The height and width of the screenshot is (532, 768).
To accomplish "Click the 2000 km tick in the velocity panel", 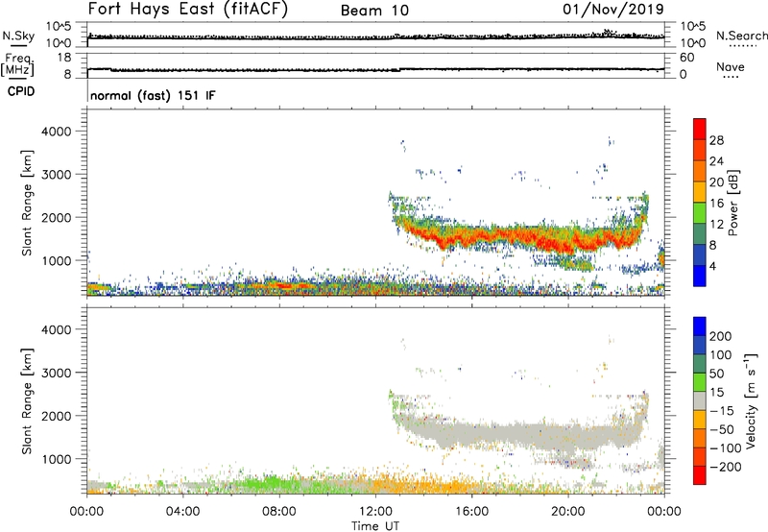I will 56,416.
